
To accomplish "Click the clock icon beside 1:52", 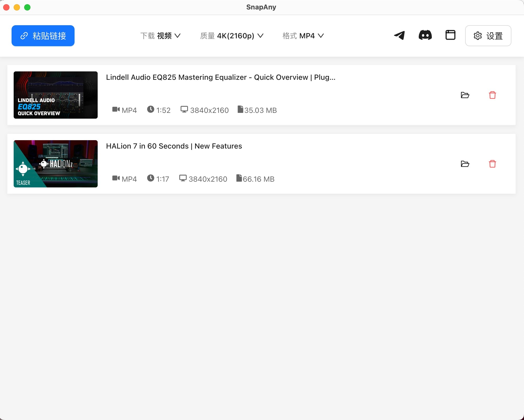I will click(151, 109).
